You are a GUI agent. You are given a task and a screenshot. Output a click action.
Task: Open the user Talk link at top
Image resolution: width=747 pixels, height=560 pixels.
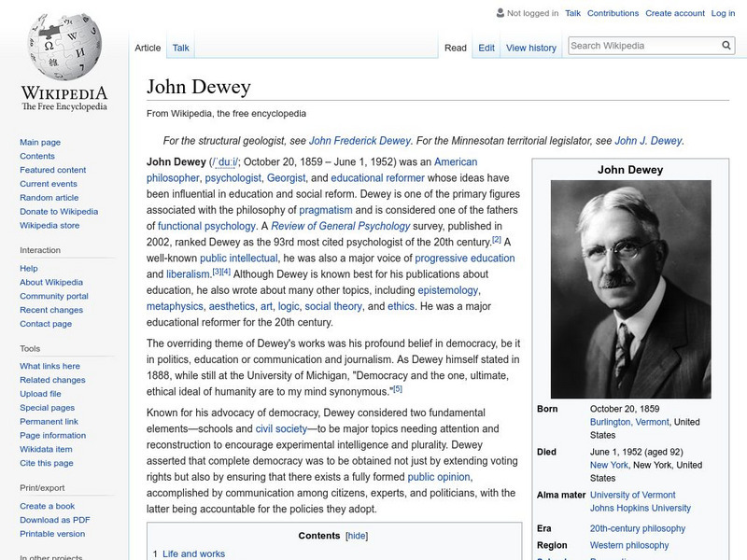(572, 13)
